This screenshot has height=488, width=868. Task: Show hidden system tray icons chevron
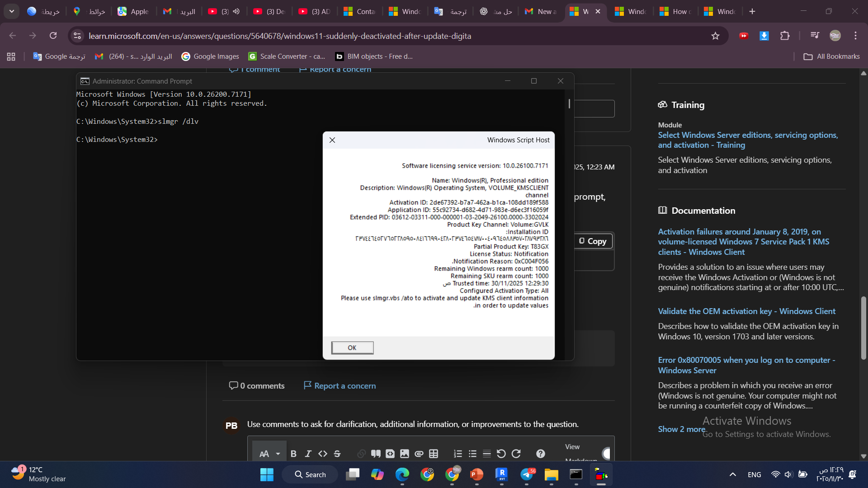click(x=732, y=474)
